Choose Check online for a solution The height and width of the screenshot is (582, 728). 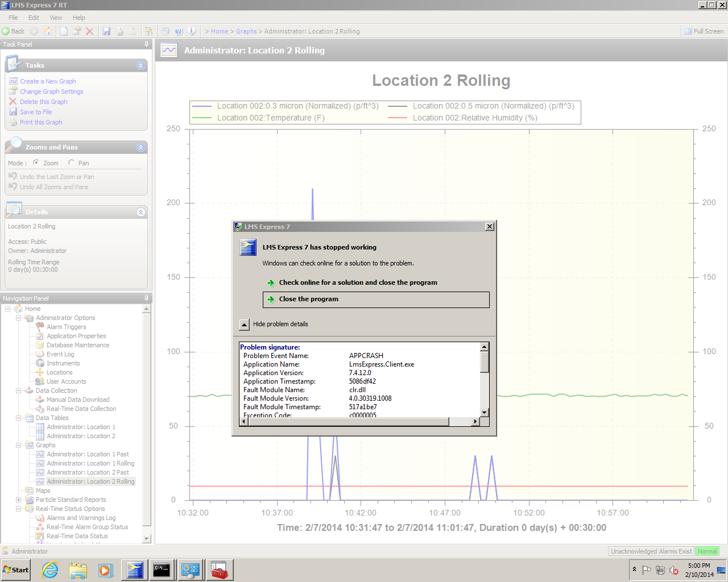(358, 282)
